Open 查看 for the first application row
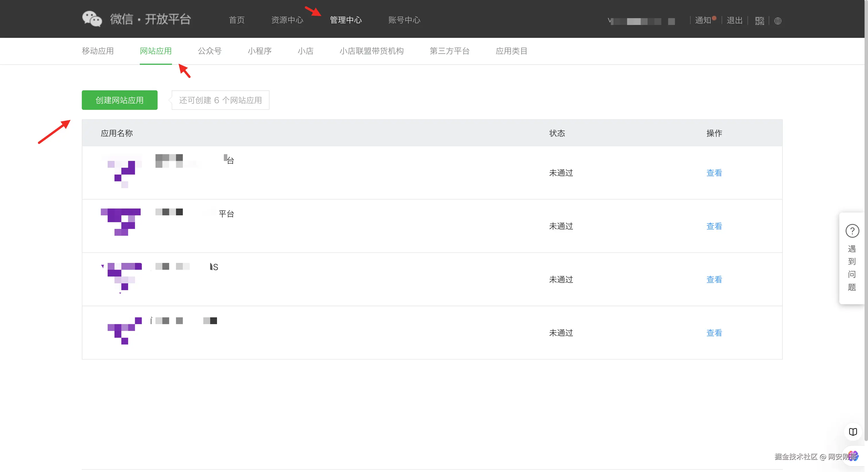The width and height of the screenshot is (868, 472). (x=714, y=173)
